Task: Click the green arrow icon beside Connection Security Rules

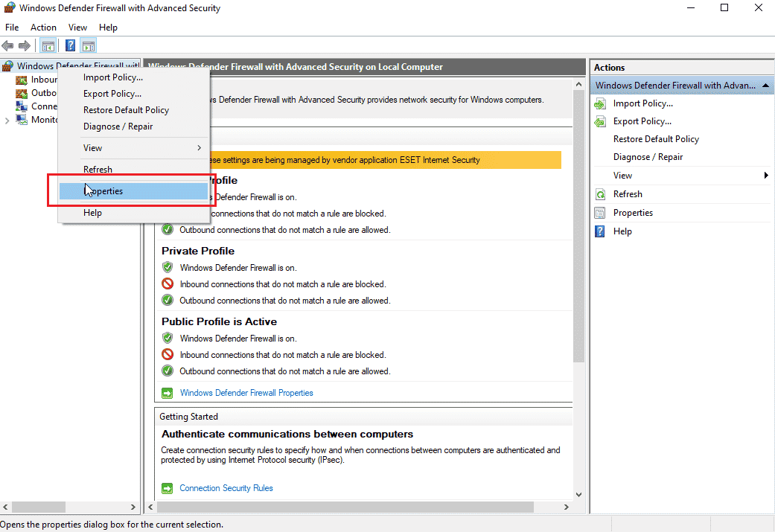Action: [168, 489]
